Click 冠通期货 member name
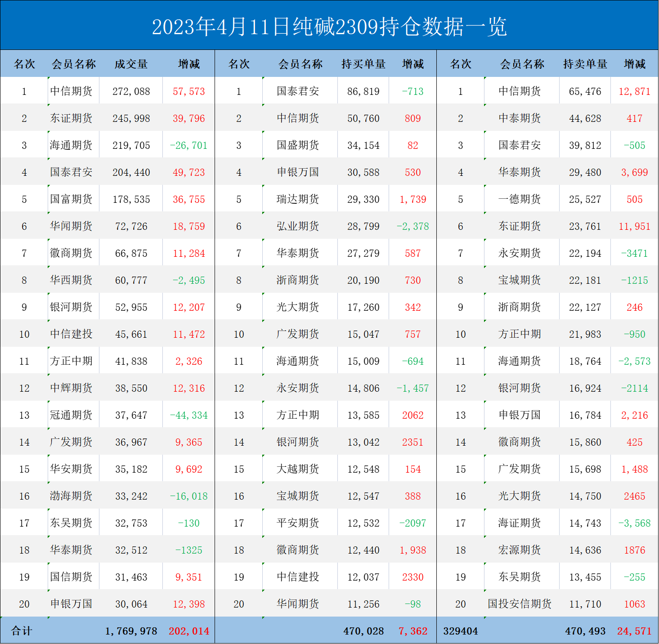 [x=71, y=415]
